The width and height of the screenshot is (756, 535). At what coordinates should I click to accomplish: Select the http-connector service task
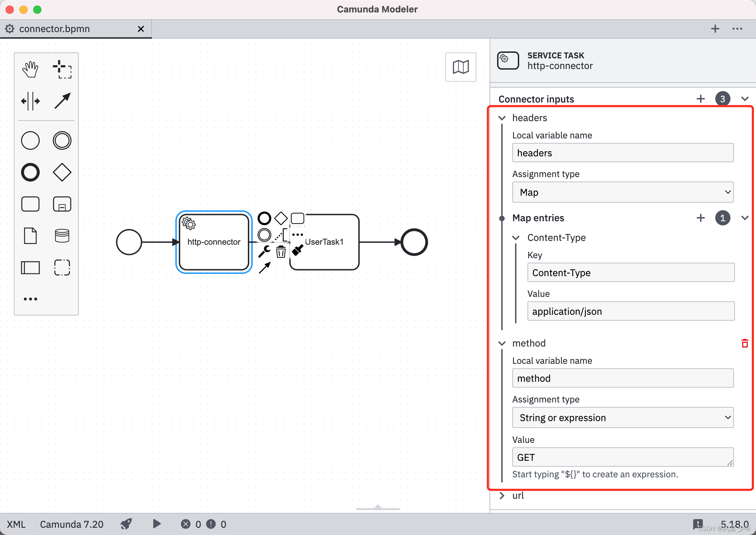click(214, 242)
